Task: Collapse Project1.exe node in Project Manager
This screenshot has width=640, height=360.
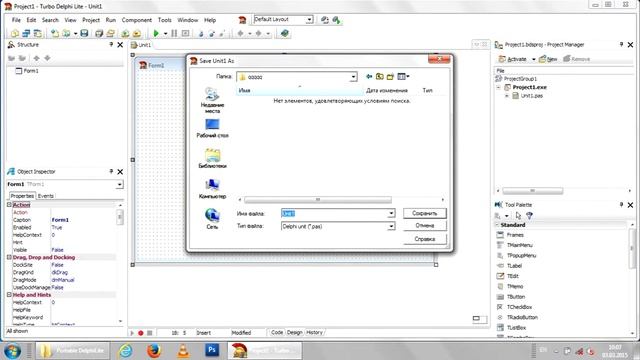Action: click(x=498, y=87)
